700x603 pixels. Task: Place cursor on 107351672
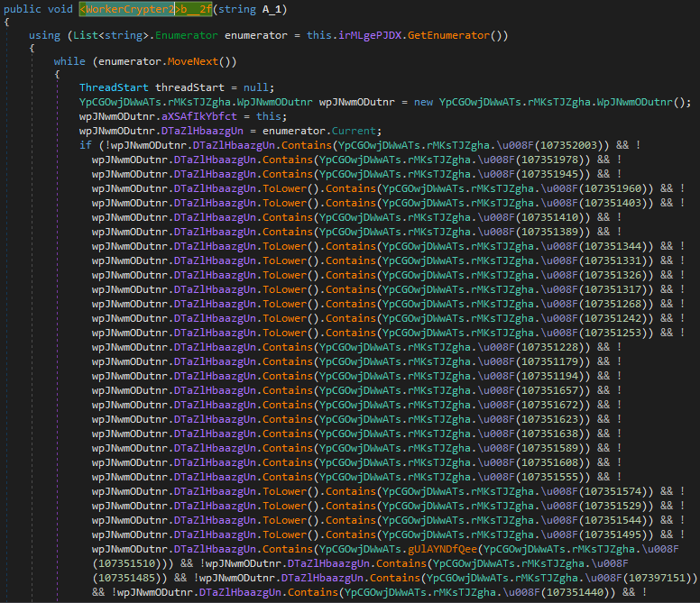[x=550, y=405]
